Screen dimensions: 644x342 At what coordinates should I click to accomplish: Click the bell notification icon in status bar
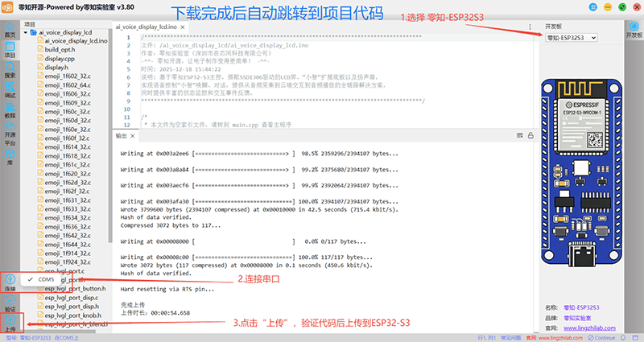[623, 337]
